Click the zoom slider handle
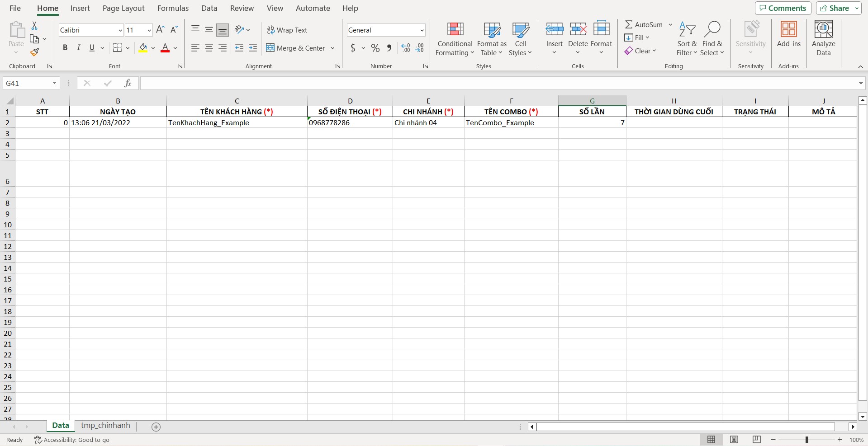Viewport: 868px width, 446px height. 806,440
